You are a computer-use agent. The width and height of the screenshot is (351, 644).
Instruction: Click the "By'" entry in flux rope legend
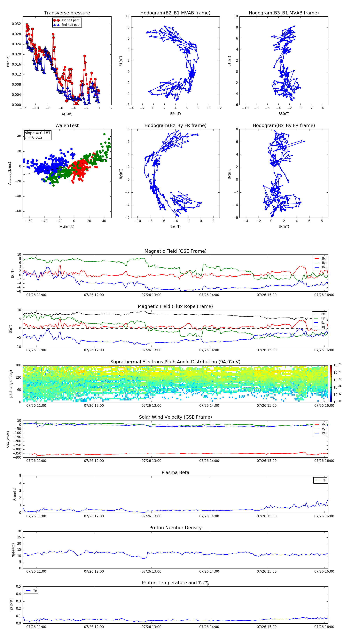tap(320, 318)
